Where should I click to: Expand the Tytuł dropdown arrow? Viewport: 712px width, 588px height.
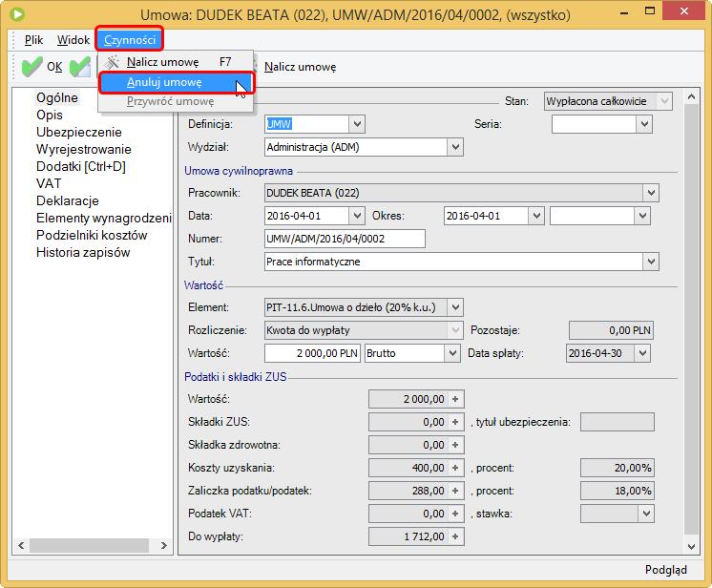click(x=651, y=262)
